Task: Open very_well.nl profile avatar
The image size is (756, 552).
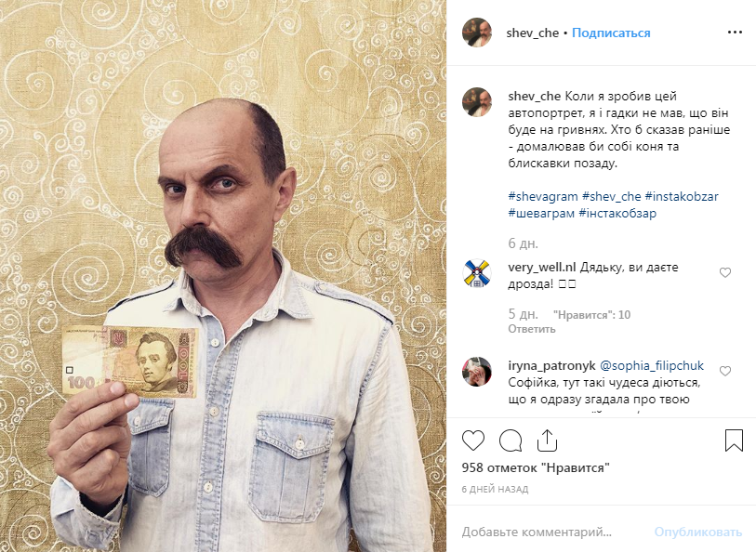Action: [x=477, y=273]
